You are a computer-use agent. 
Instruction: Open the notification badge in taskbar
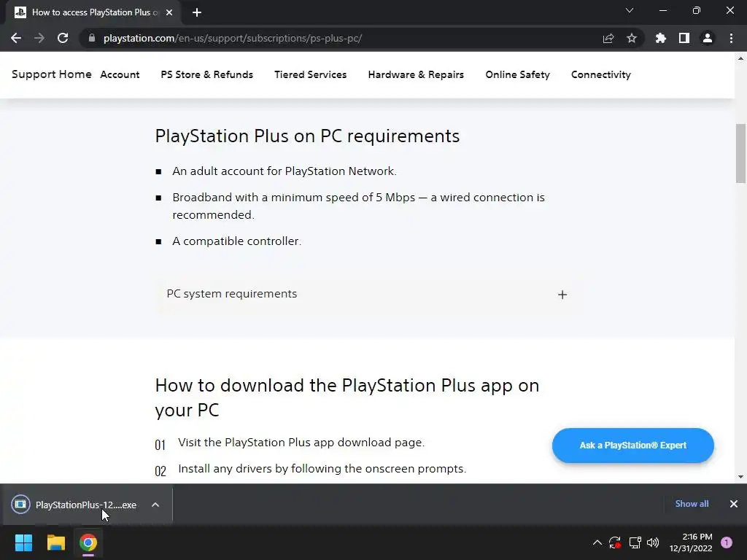(x=727, y=542)
